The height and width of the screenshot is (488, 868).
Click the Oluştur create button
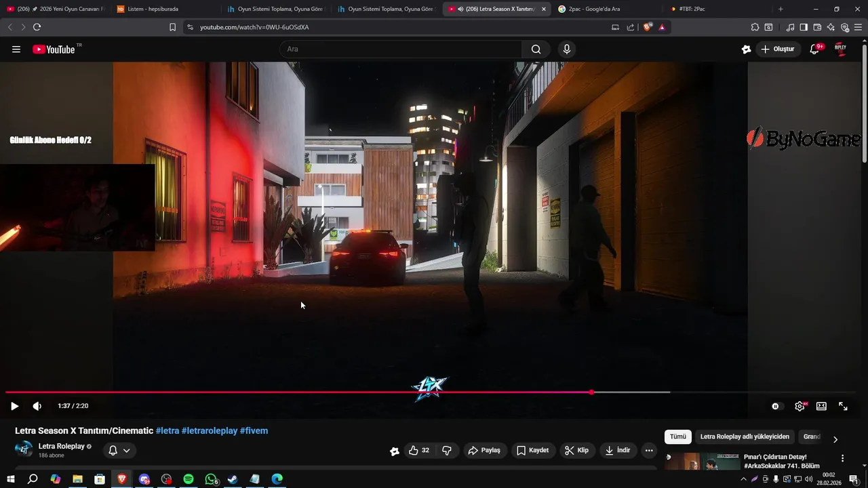point(778,49)
